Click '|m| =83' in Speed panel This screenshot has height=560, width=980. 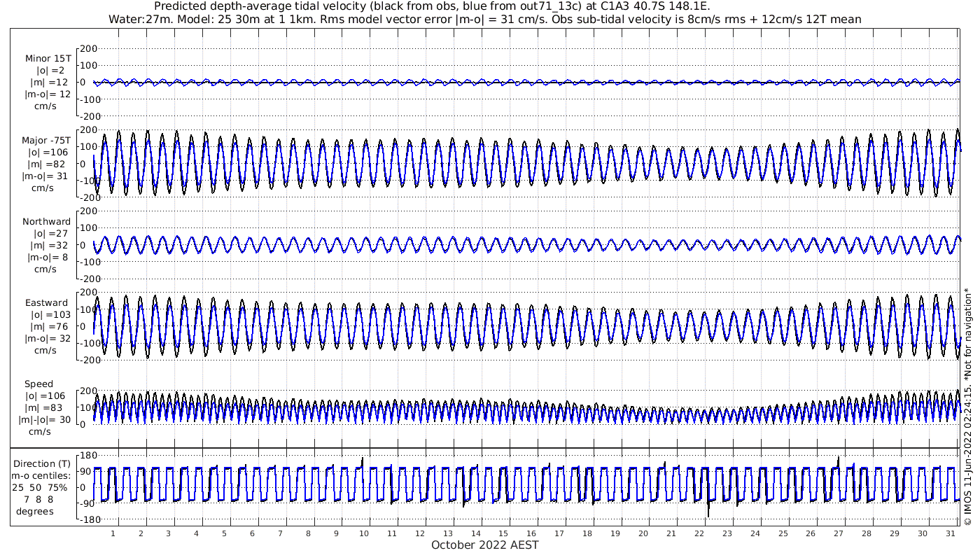(45, 407)
